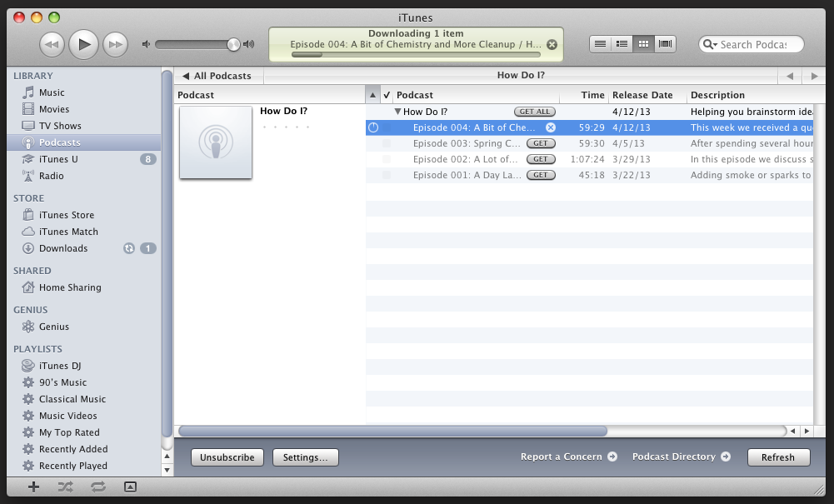
Task: Open the iTunes Store
Action: (x=66, y=215)
